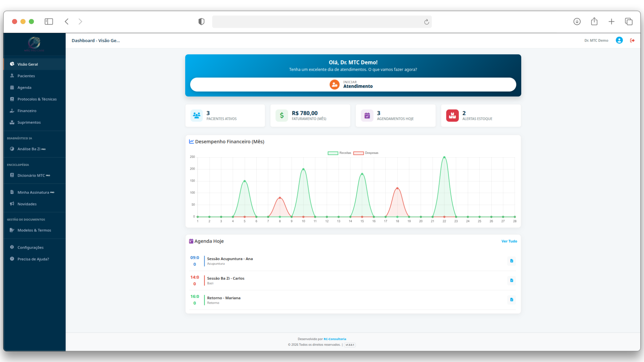Toggle the Despesas legend in chart
This screenshot has height=362, width=644.
366,153
